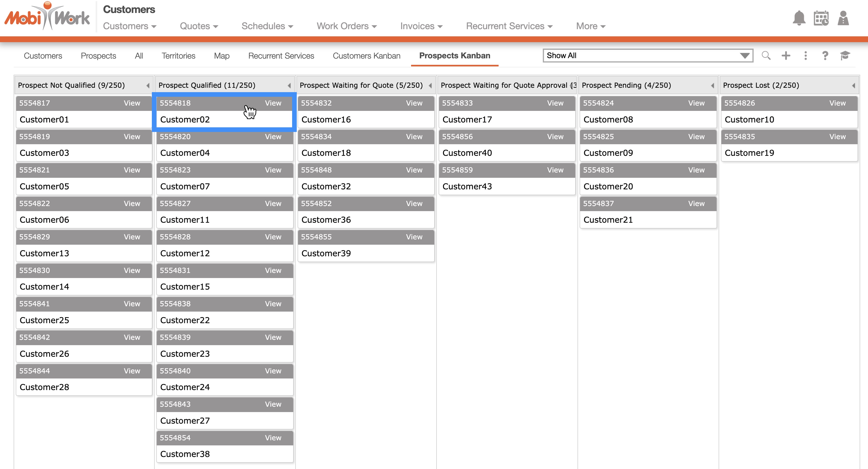868x469 pixels.
Task: Select the Customer21 card
Action: tap(608, 220)
